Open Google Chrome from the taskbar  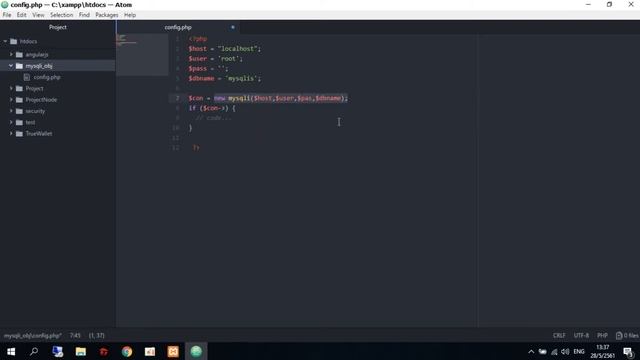127,351
